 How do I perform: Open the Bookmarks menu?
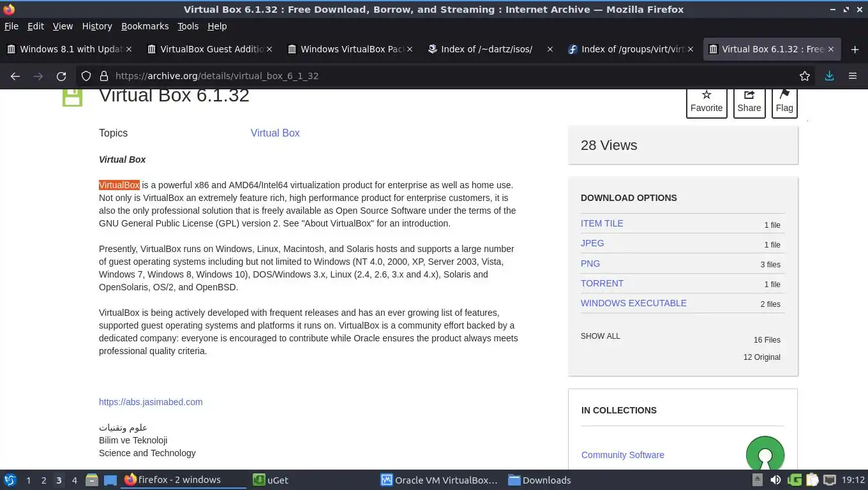[x=145, y=26]
